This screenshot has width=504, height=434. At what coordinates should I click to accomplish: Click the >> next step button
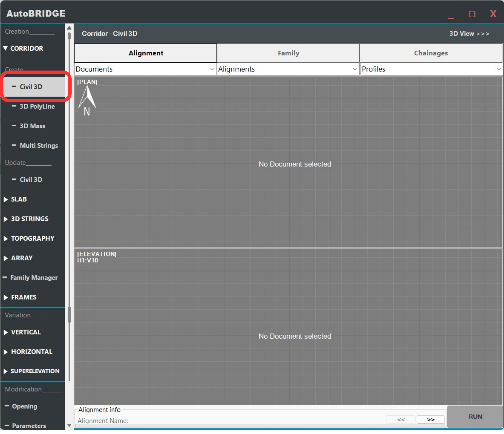(430, 420)
